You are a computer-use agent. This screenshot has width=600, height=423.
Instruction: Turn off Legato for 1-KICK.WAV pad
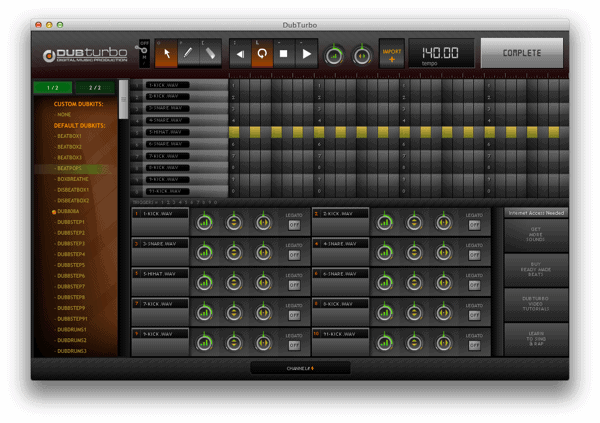click(x=294, y=226)
